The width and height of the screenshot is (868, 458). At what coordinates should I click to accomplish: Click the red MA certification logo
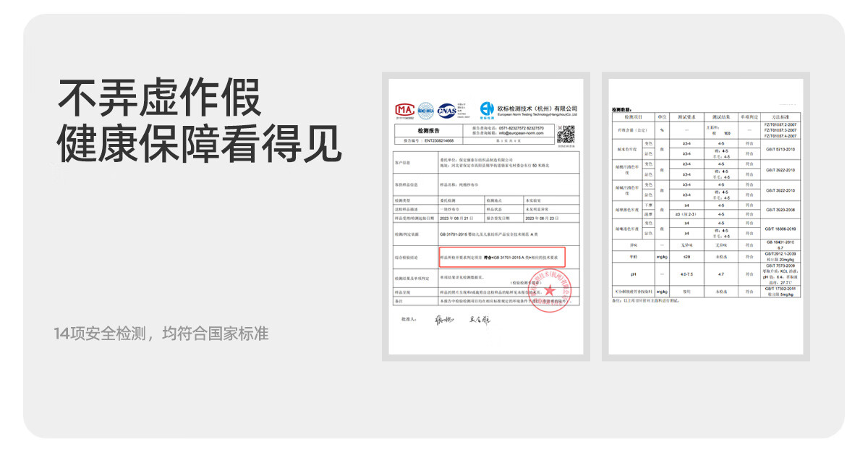pyautogui.click(x=404, y=110)
